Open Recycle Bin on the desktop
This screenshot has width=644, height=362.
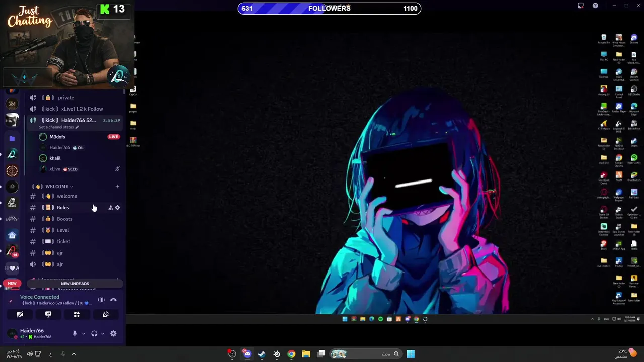604,40
